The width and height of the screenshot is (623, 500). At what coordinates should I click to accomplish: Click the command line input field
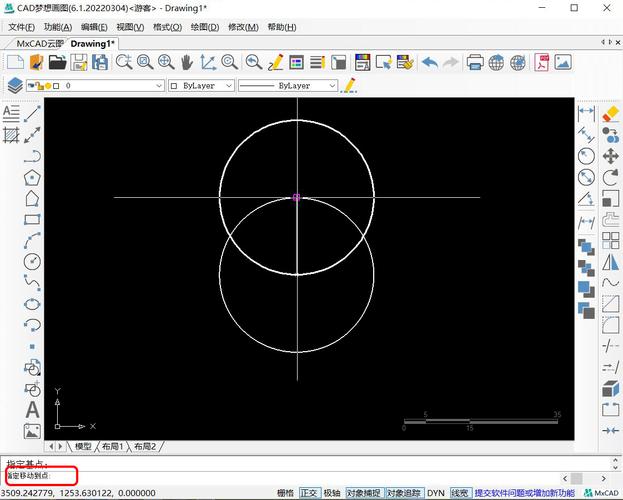[278, 477]
